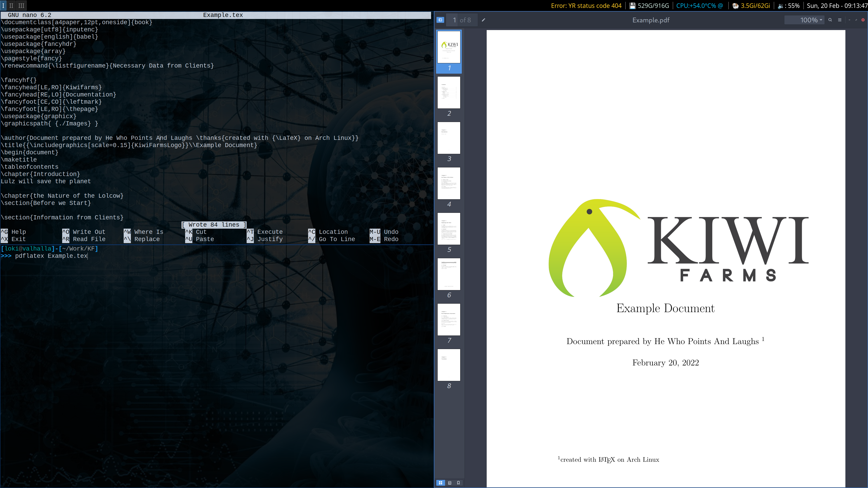Click the annotate pencil icon

click(483, 20)
